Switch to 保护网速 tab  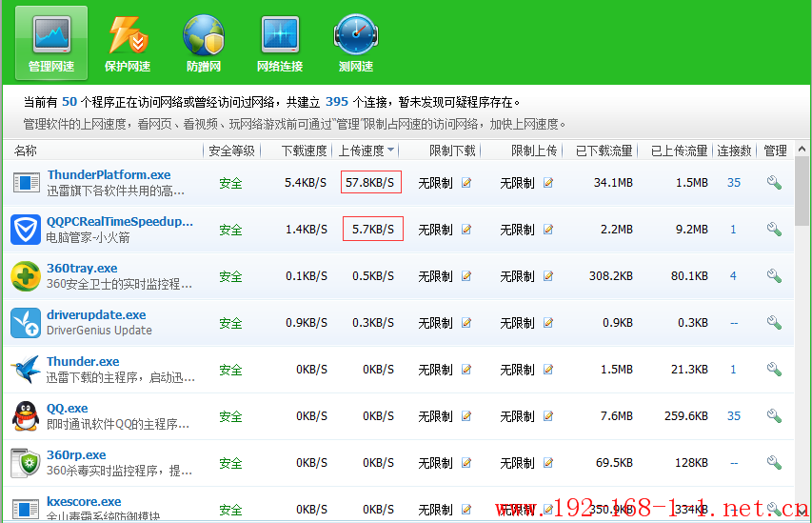click(128, 43)
